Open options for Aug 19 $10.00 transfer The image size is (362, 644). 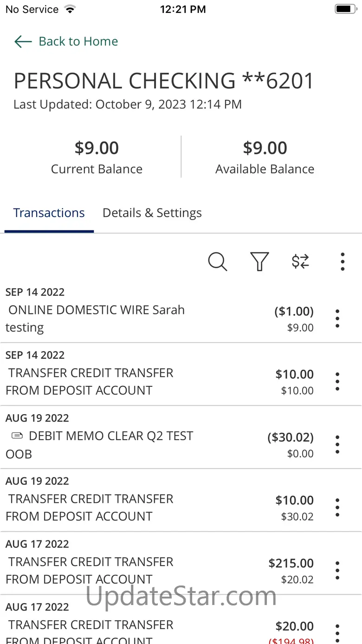coord(337,507)
